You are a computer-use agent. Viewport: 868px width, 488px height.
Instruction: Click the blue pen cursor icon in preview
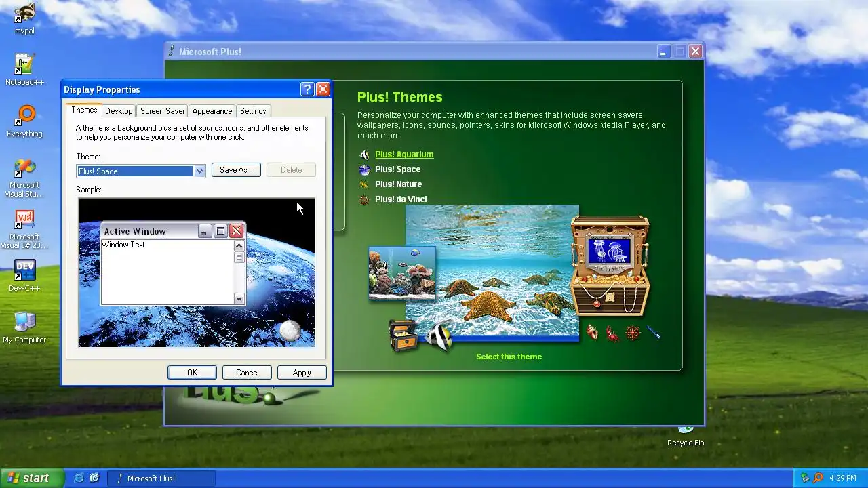click(653, 333)
